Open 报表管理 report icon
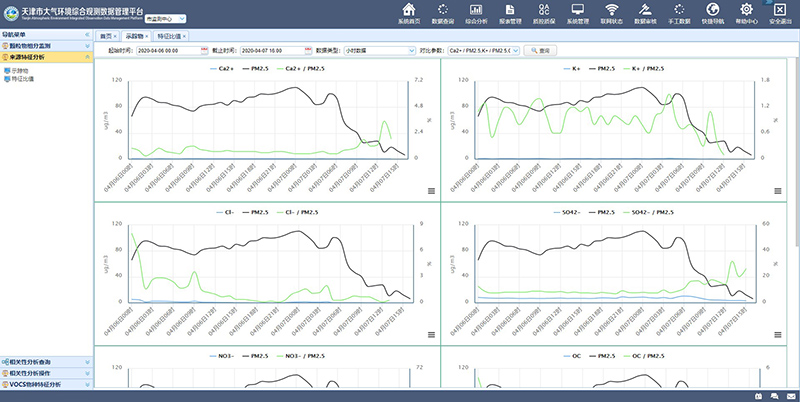800x402 pixels. (x=509, y=12)
